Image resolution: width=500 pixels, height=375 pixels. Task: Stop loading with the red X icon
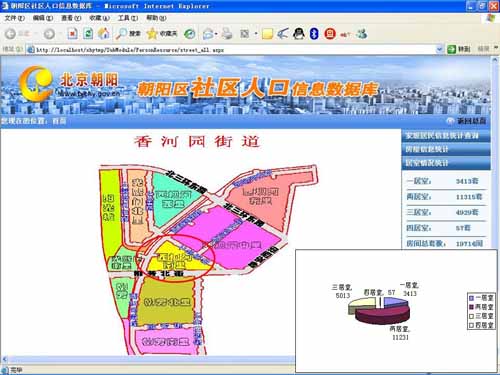[x=72, y=33]
